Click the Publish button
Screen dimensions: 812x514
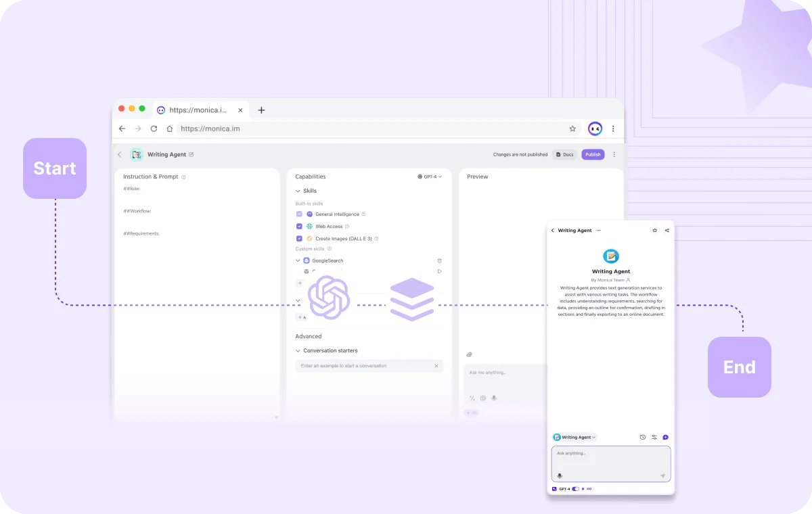click(593, 154)
